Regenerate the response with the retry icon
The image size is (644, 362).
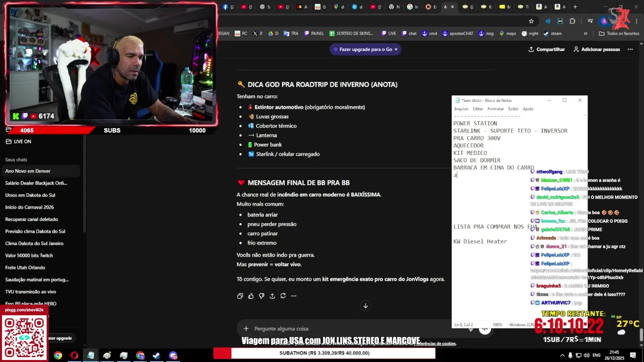coord(283,296)
